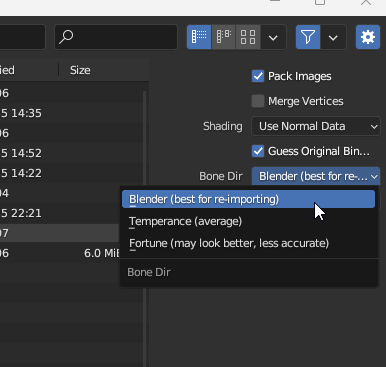Enable the Merge Vertices checkbox
This screenshot has width=386, height=367.
pos(258,101)
